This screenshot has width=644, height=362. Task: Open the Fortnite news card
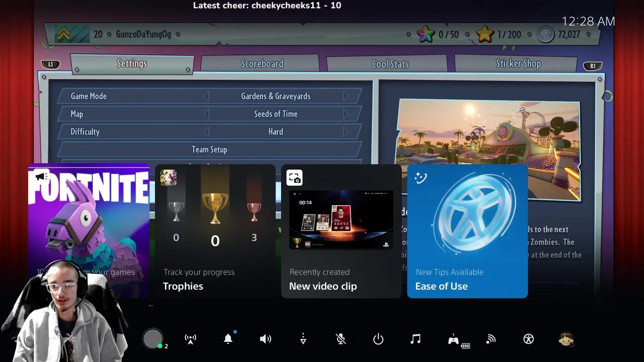coord(89,231)
